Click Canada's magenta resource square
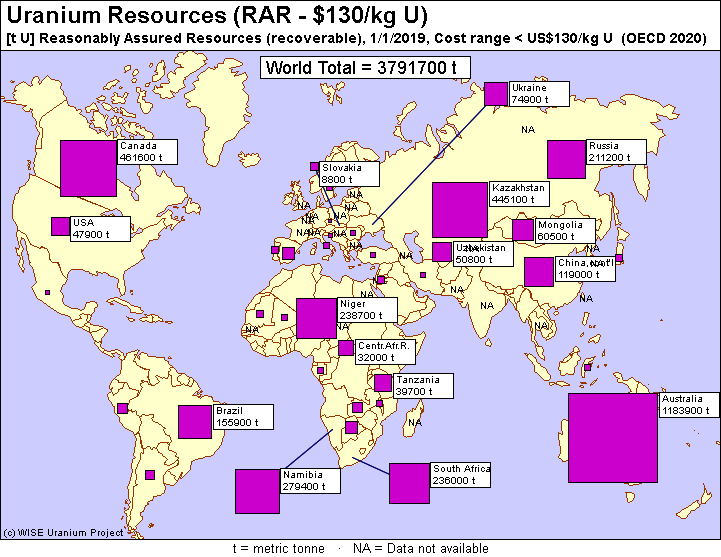This screenshot has width=721, height=557. pos(88,168)
